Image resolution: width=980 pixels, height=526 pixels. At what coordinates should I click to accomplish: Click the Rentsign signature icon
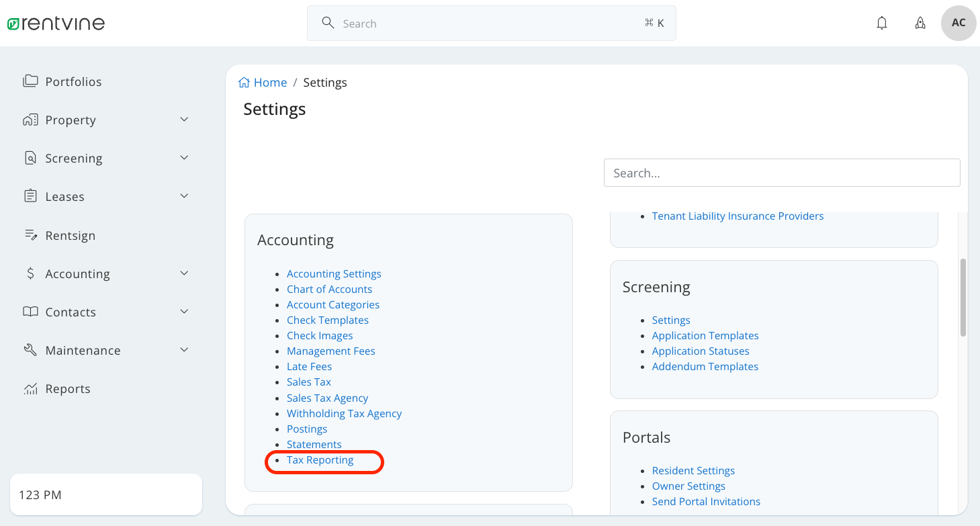(x=30, y=234)
